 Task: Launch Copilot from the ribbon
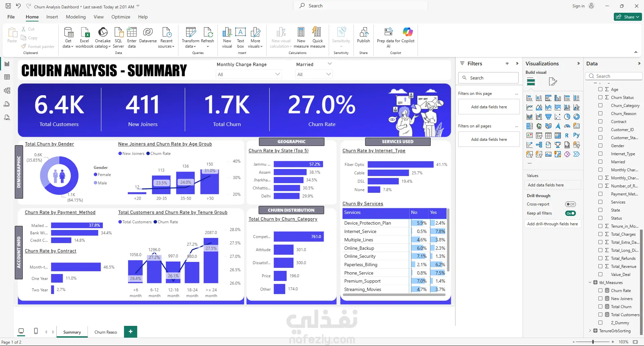tap(408, 35)
